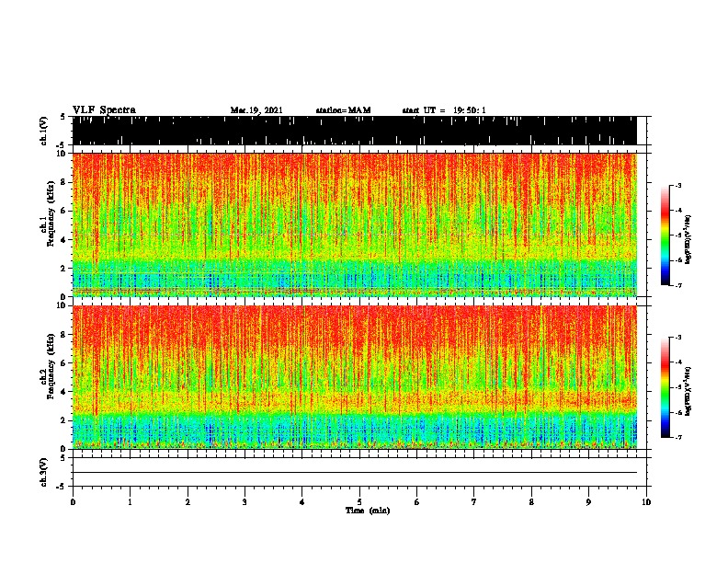Click the ch.3 (V) flat line trace panel
Image resolution: width=728 pixels, height=563 pixels.
[x=359, y=472]
